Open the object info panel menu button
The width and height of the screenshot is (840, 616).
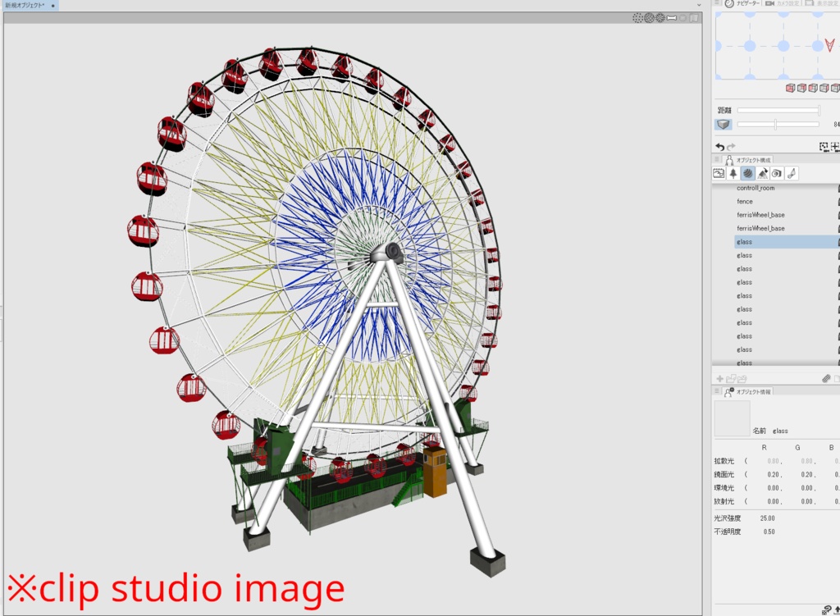(717, 391)
